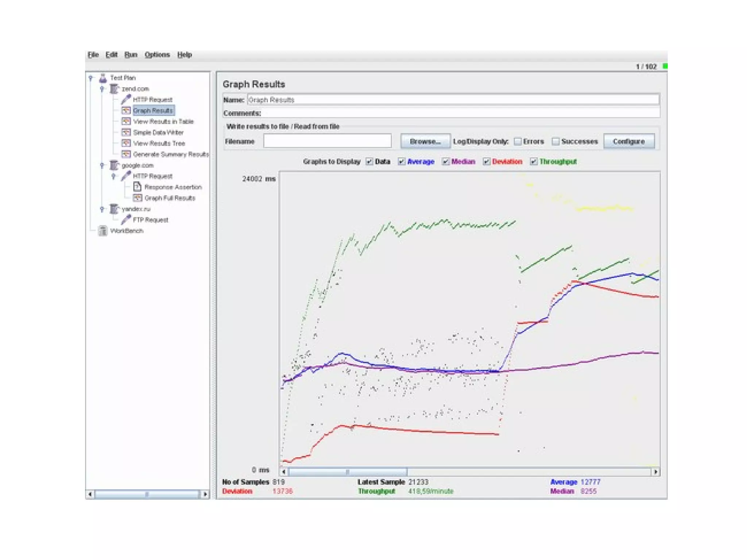Uncheck the Average graph checkbox

[401, 162]
